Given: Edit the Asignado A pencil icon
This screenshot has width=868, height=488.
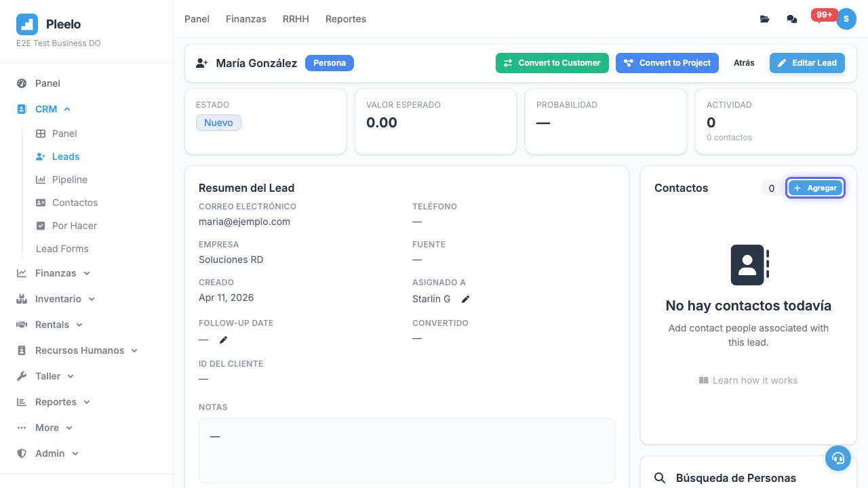Looking at the screenshot, I should [x=465, y=299].
